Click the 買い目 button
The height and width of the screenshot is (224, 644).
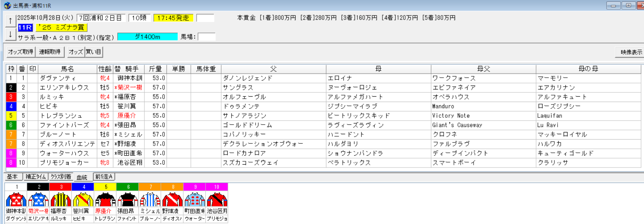tap(94, 52)
